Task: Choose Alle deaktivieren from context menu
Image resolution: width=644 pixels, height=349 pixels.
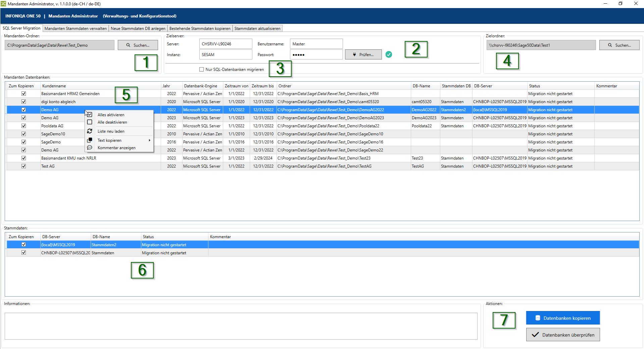Action: tap(112, 122)
